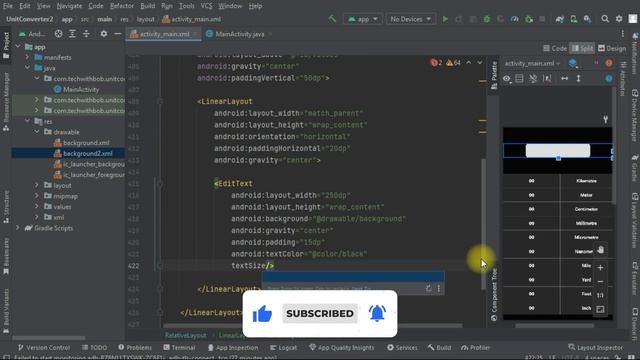Image resolution: width=640 pixels, height=360 pixels.
Task: Open the Logcat tool window
Action: point(283,347)
